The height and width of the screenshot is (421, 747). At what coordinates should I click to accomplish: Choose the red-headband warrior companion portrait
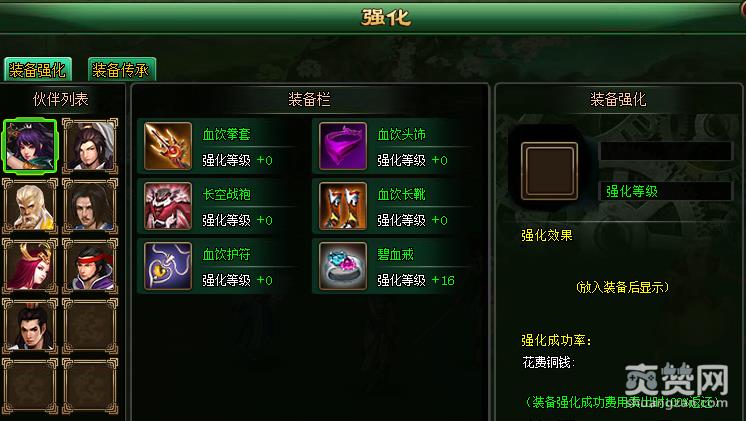click(90, 266)
